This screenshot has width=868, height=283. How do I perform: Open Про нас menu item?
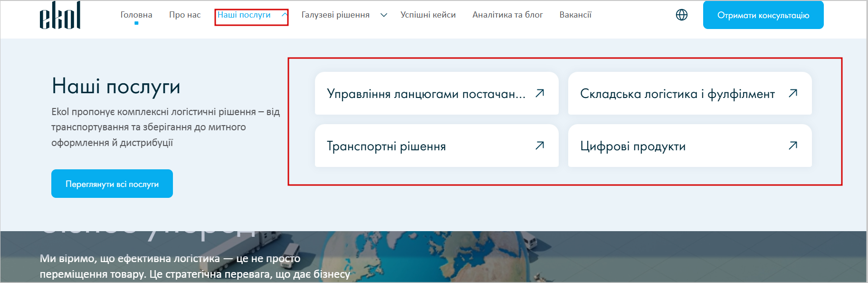coord(185,15)
